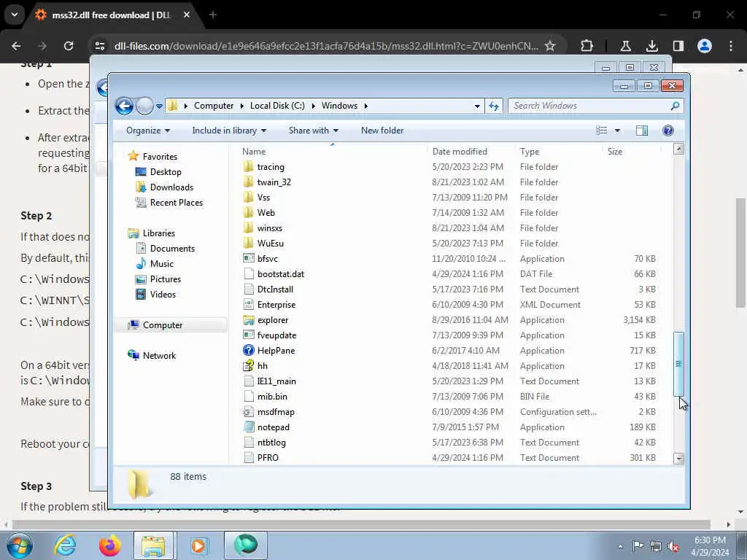Viewport: 747px width, 560px height.
Task: Select Favorites in navigation pane
Action: pos(160,157)
